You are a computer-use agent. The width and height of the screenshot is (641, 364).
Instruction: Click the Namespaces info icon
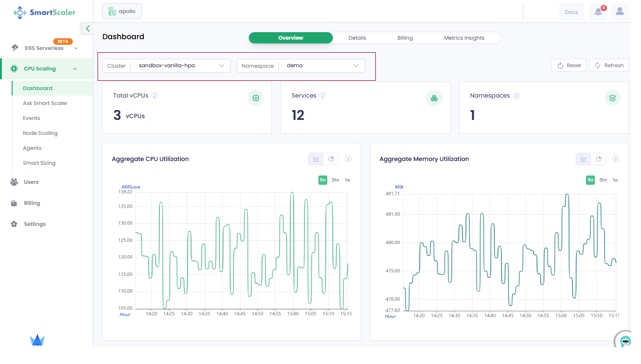(x=516, y=96)
